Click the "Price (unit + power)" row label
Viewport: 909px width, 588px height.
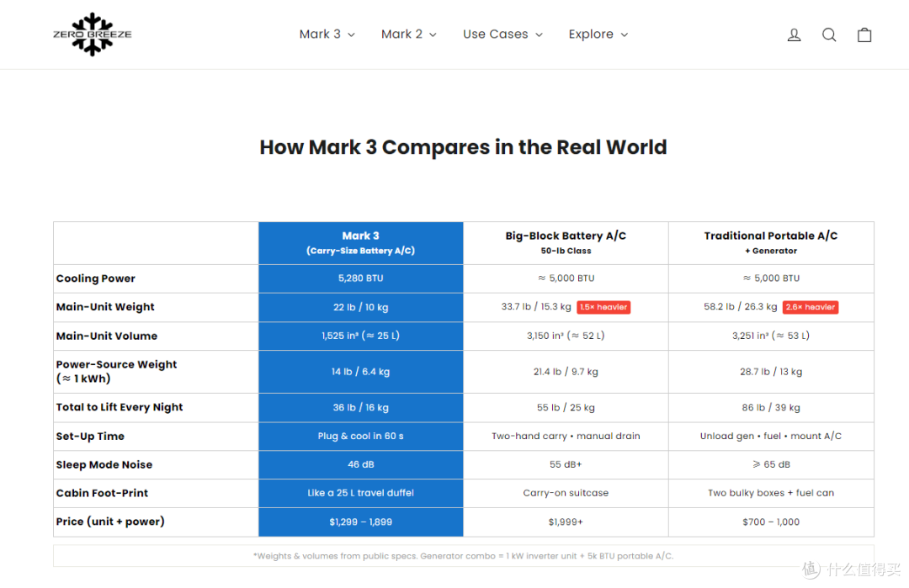pos(110,522)
